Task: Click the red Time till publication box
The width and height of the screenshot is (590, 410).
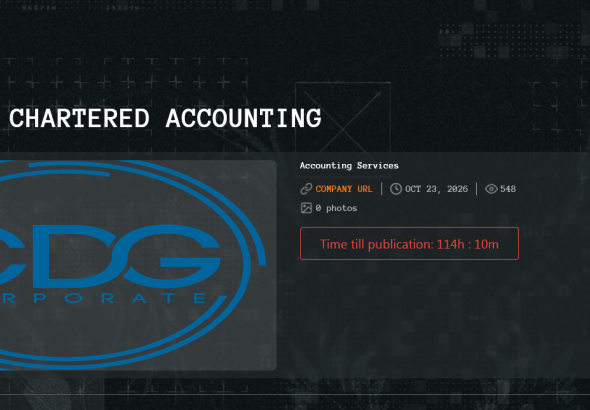Action: click(x=409, y=243)
